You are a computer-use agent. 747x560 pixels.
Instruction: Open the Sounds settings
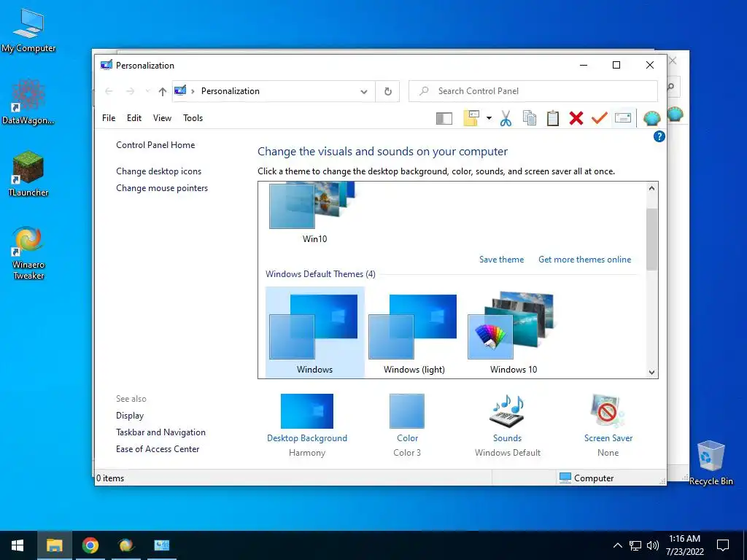click(508, 425)
